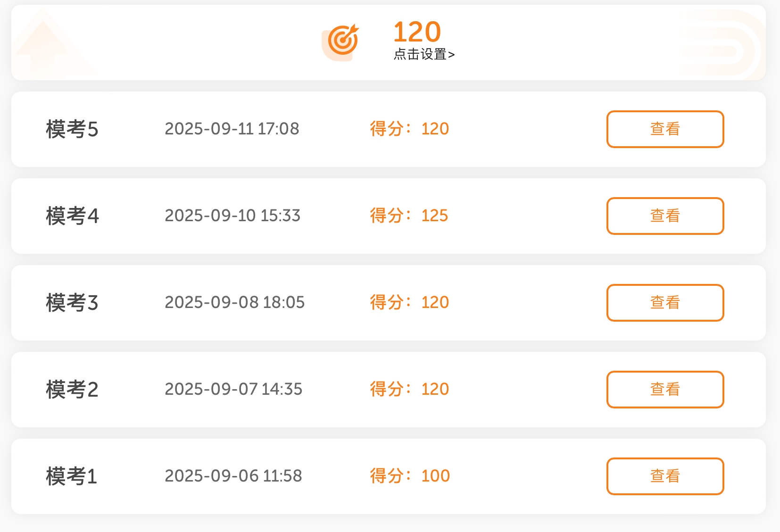Click 查看 for 模考1 exam
Viewport: 780px width, 532px height.
pos(665,476)
